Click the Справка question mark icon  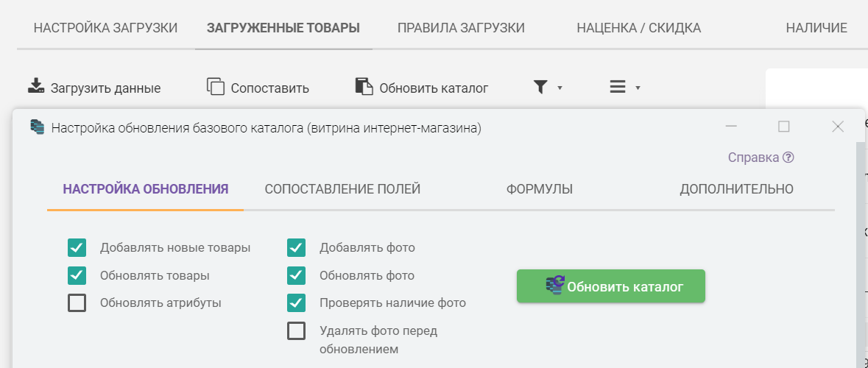[x=788, y=158]
